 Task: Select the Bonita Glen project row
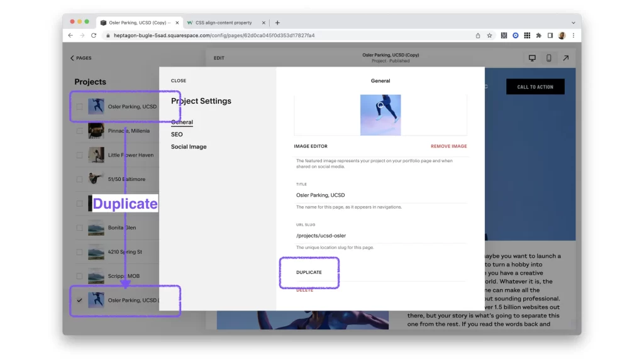coord(116,228)
